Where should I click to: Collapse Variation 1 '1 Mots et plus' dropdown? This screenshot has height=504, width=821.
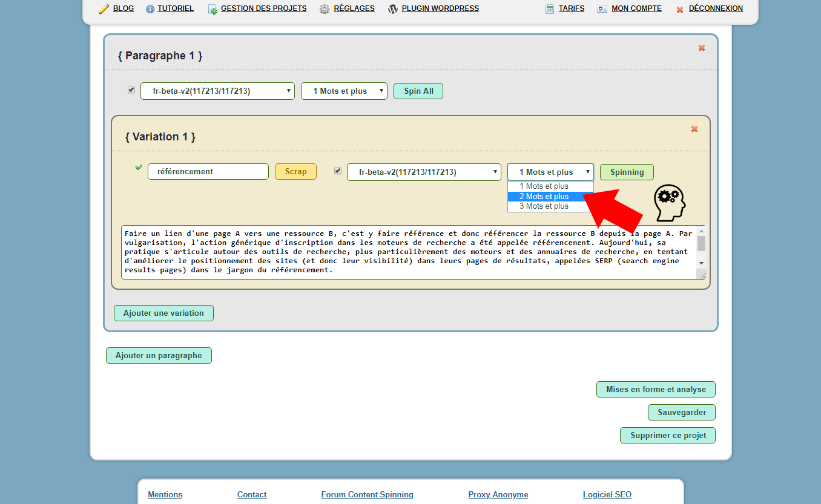coord(550,172)
